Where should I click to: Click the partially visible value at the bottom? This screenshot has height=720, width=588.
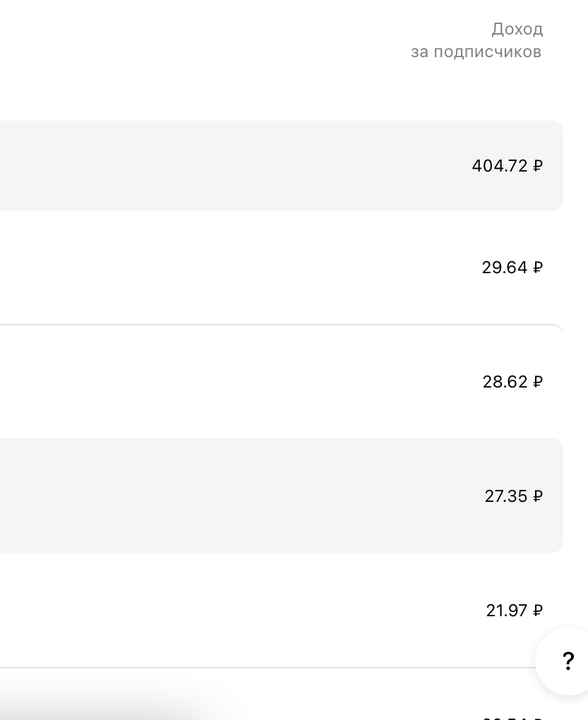[x=512, y=718]
